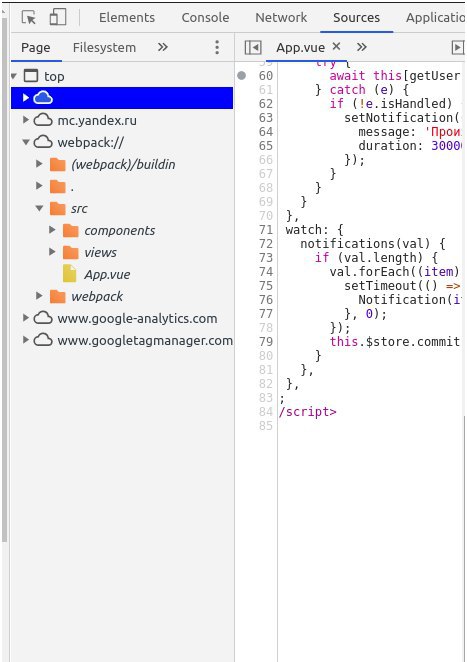This screenshot has width=467, height=662.
Task: Hide the navigator sidebar toggle icon
Action: point(253,47)
